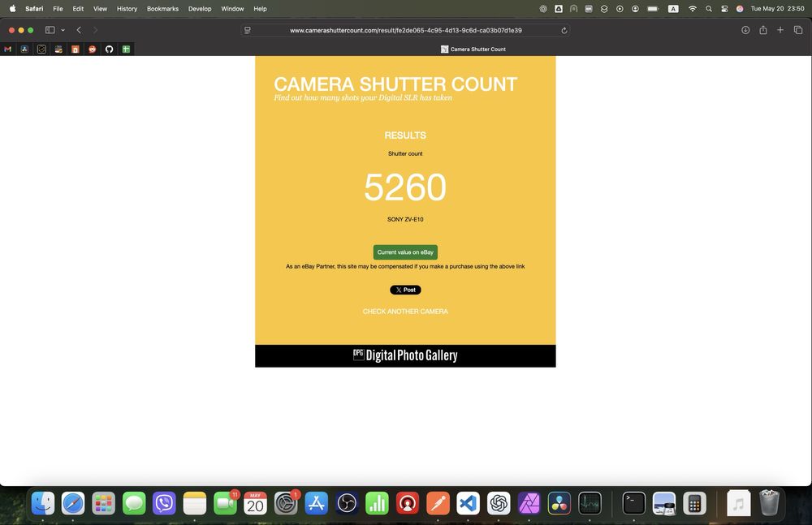Image resolution: width=812 pixels, height=525 pixels.
Task: Click the Digital Photo Gallery logo link
Action: pos(405,355)
